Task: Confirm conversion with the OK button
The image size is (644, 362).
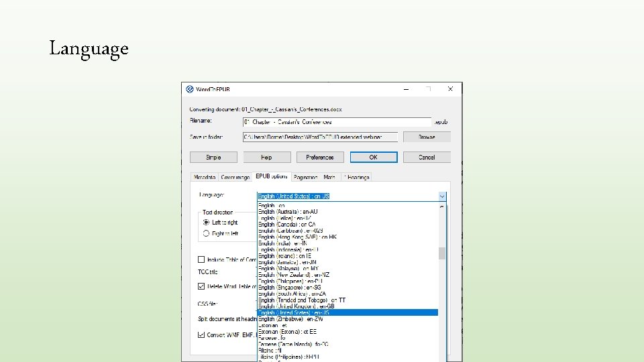Action: coord(374,157)
